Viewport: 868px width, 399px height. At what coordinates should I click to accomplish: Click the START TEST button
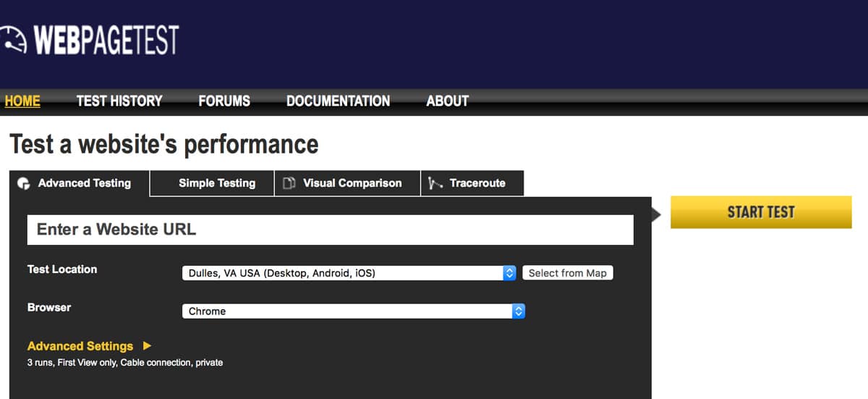point(761,212)
